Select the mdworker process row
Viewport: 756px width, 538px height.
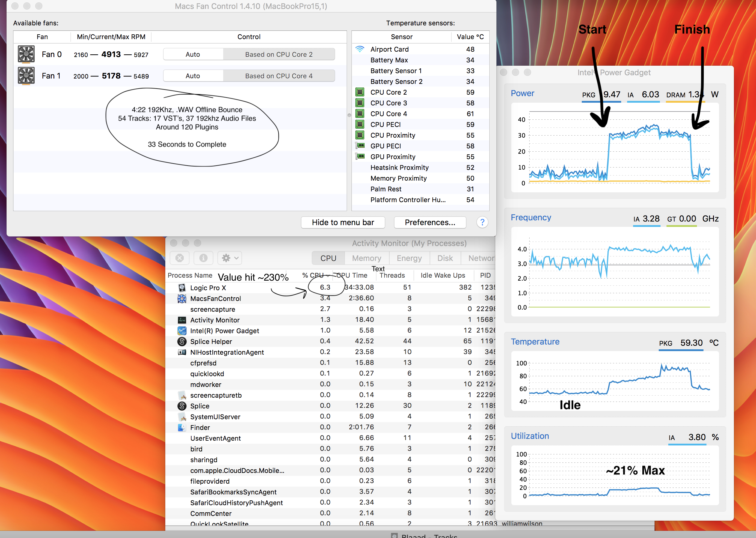click(x=330, y=384)
